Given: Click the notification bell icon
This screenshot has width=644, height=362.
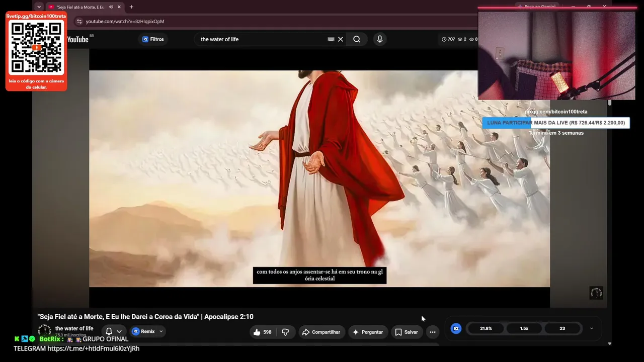Looking at the screenshot, I should (x=109, y=332).
